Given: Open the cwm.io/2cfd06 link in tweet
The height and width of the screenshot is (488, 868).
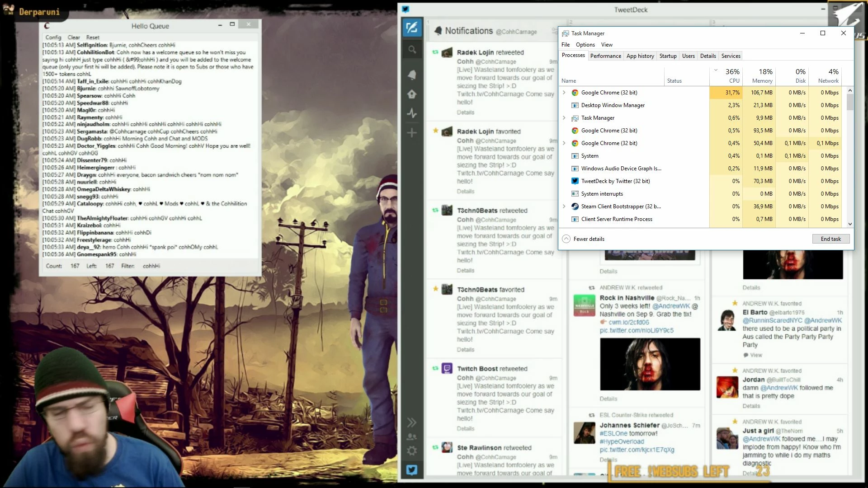Looking at the screenshot, I should (x=628, y=323).
